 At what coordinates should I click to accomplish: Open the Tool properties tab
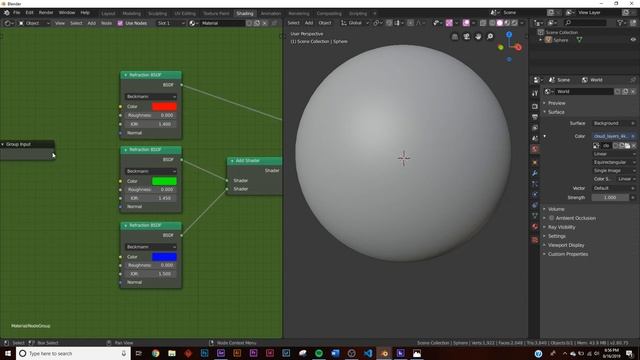pos(535,93)
